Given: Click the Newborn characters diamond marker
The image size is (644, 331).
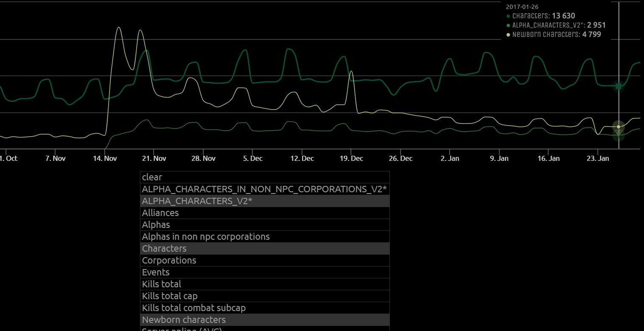Looking at the screenshot, I should [x=619, y=126].
